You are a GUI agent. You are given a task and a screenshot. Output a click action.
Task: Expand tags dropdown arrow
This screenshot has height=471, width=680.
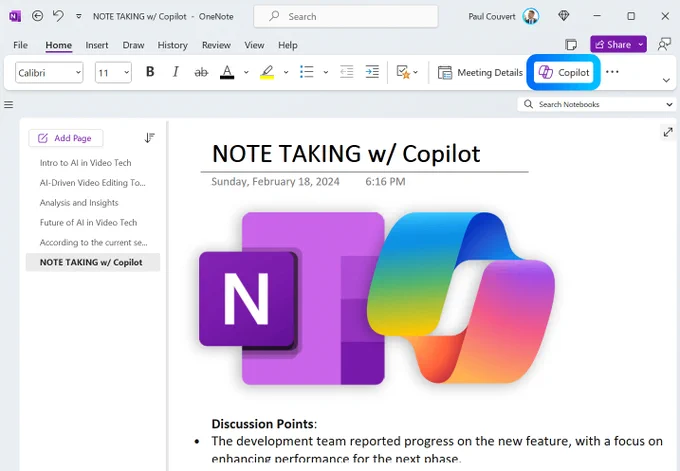pos(415,72)
